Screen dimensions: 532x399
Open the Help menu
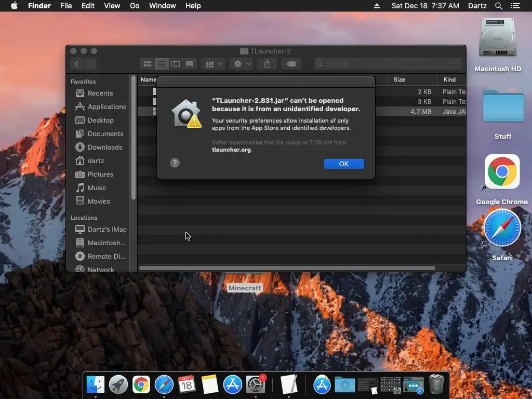tap(193, 6)
